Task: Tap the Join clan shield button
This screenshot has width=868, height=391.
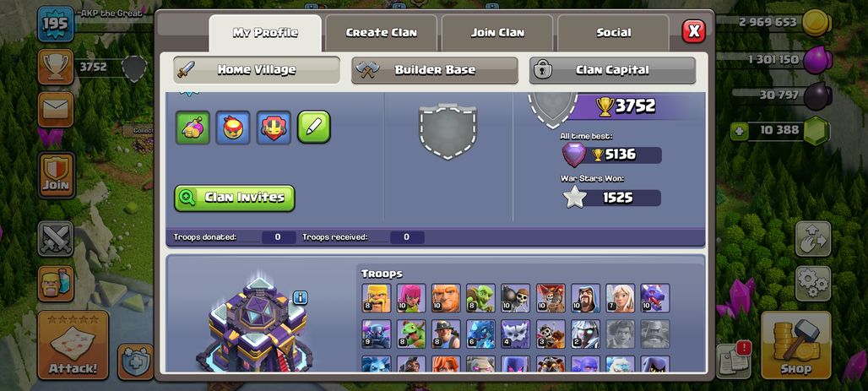Action: point(56,175)
